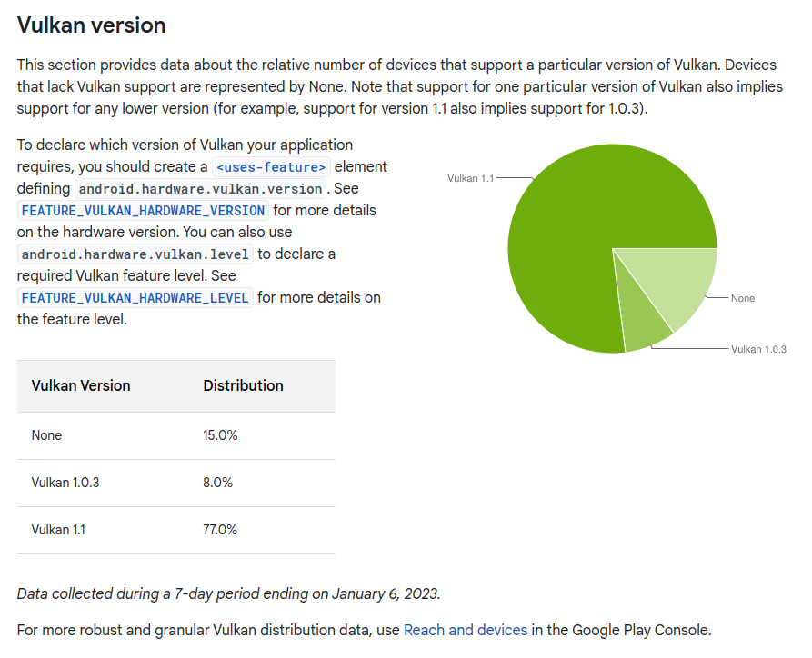Image resolution: width=812 pixels, height=658 pixels.
Task: Open the uses-feature element link
Action: [271, 167]
